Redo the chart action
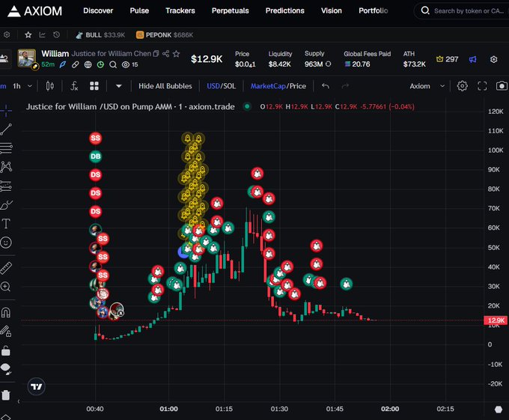The image size is (509, 420). [345, 86]
